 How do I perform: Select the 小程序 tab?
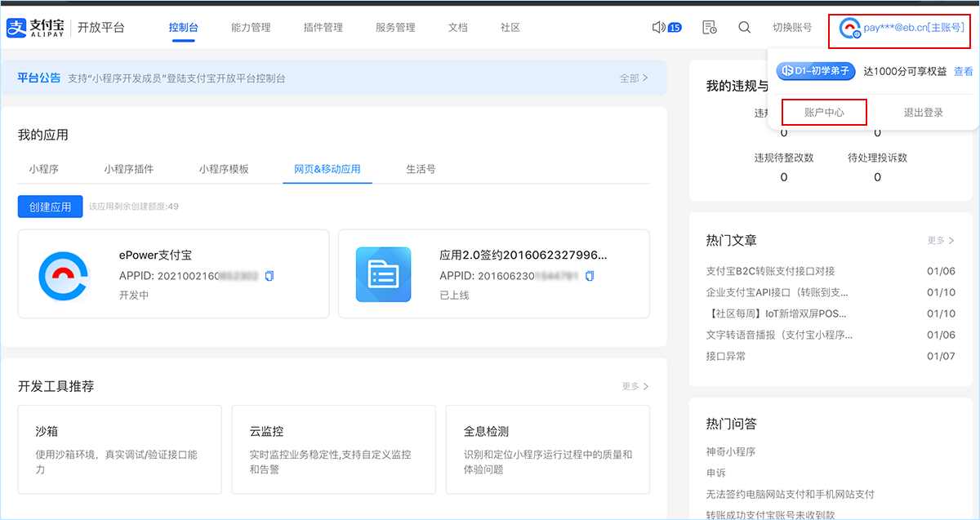tap(44, 169)
